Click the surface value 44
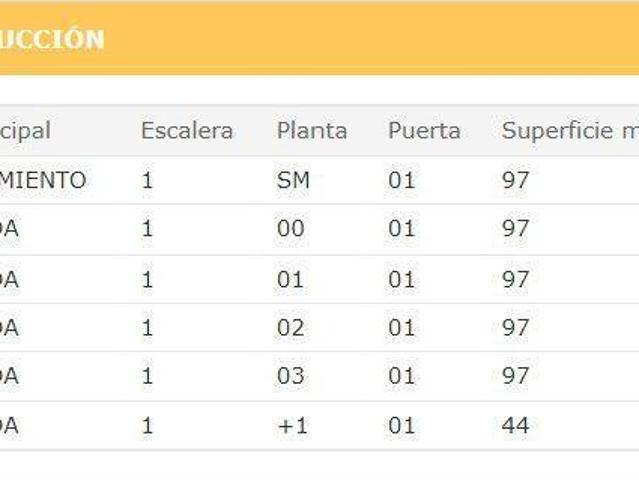 pyautogui.click(x=515, y=425)
